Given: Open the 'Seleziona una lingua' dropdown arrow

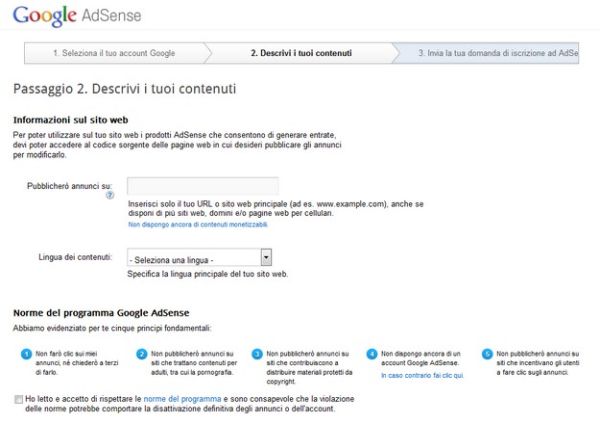Looking at the screenshot, I should tap(266, 257).
